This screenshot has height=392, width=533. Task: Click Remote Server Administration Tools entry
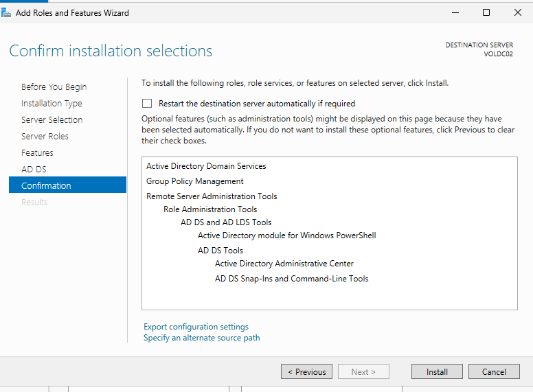pyautogui.click(x=212, y=196)
